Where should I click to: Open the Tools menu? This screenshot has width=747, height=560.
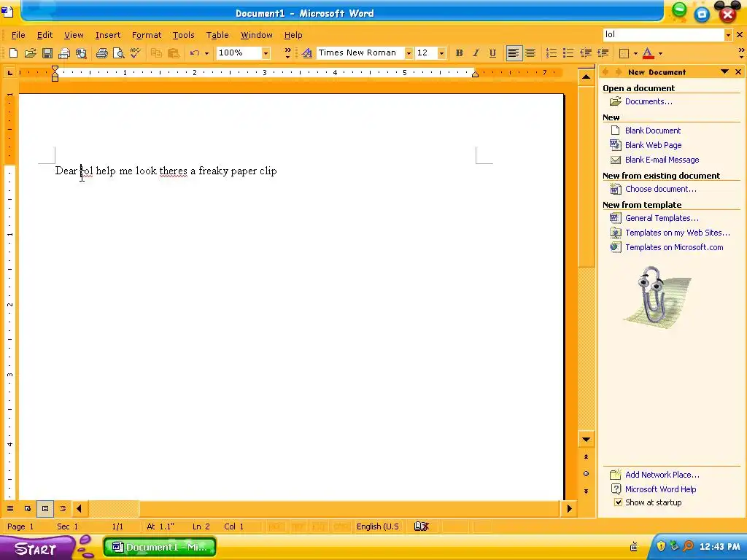point(183,35)
